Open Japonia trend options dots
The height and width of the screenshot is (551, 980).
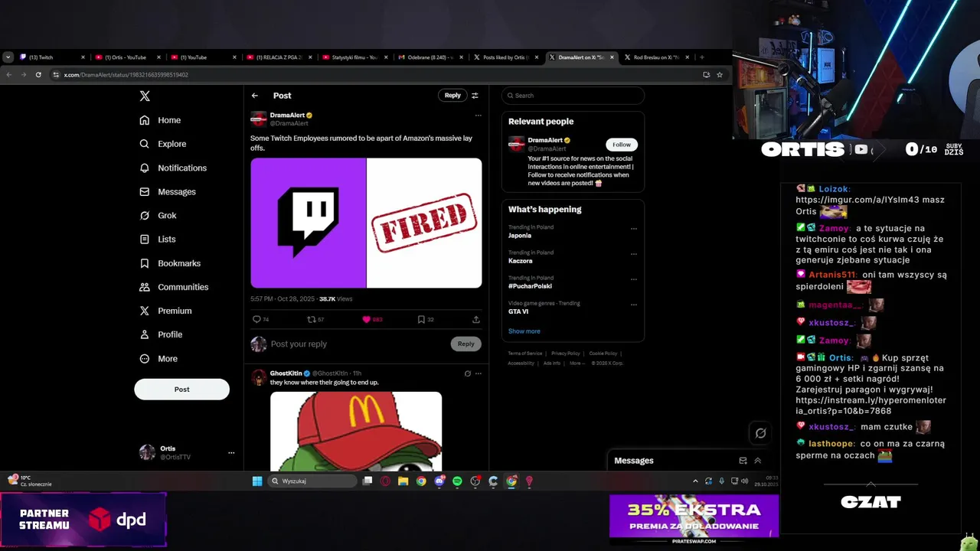tap(633, 228)
